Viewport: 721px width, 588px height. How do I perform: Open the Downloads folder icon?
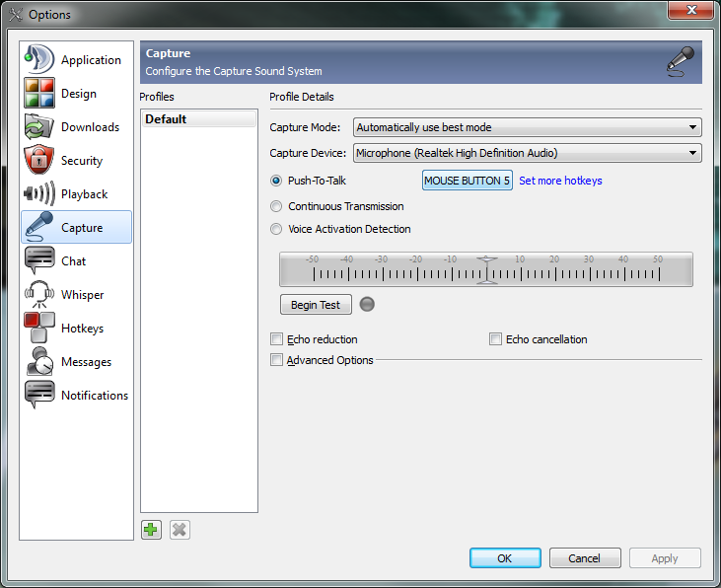click(39, 126)
